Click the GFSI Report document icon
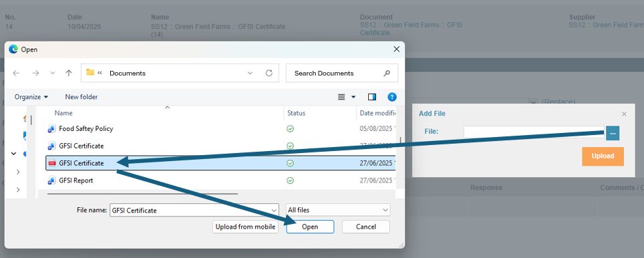644x258 pixels. point(51,180)
